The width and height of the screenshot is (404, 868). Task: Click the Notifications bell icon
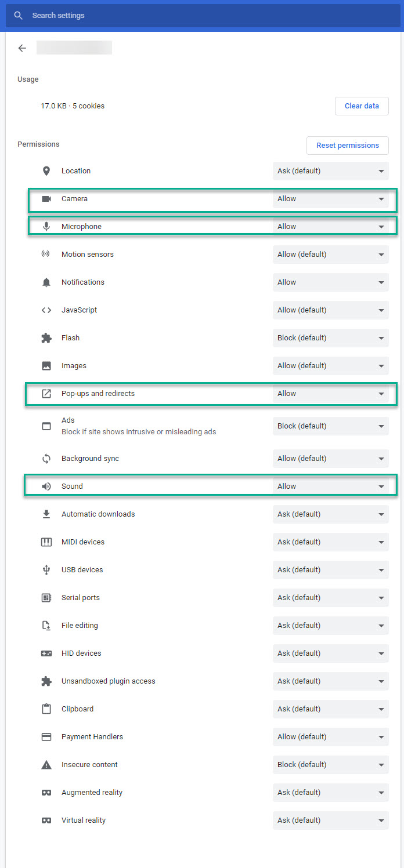[x=46, y=282]
